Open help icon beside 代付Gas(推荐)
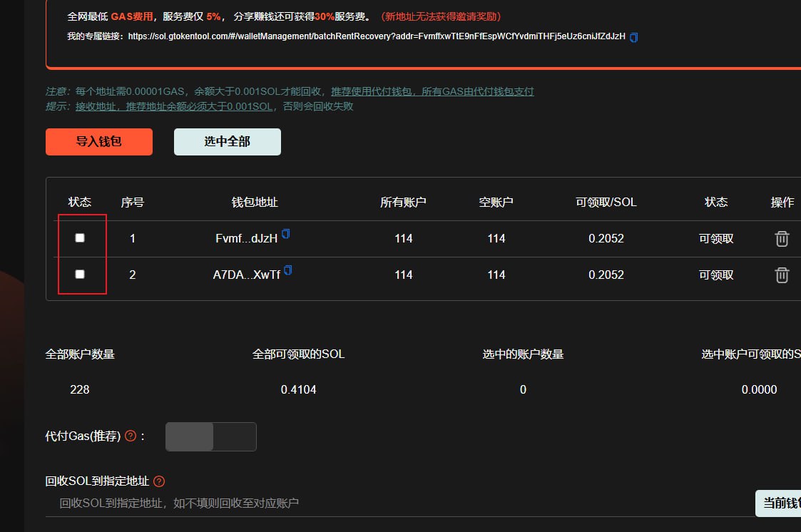801x532 pixels. click(x=131, y=436)
